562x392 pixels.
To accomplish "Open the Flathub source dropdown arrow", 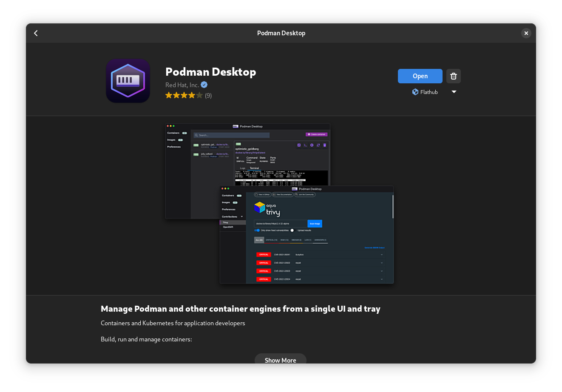I will [454, 92].
